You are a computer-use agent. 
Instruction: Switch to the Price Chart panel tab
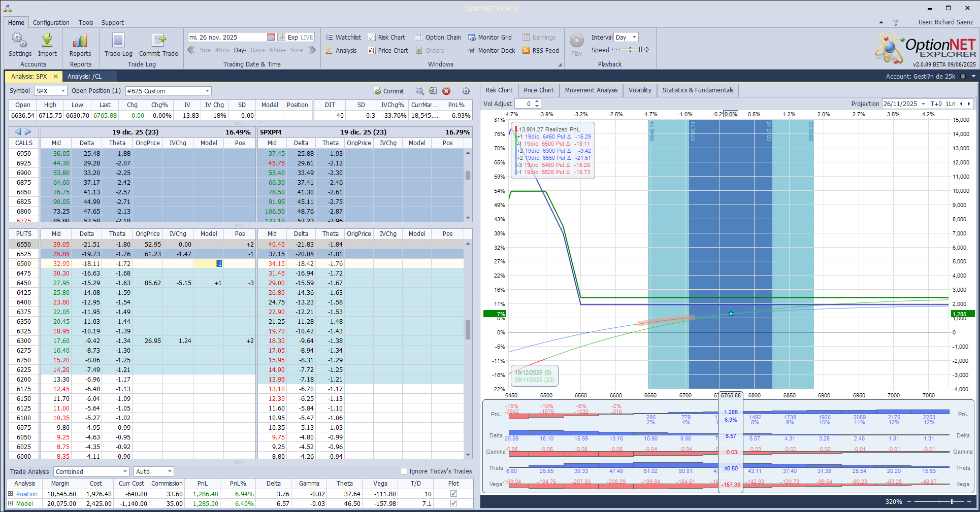[539, 90]
